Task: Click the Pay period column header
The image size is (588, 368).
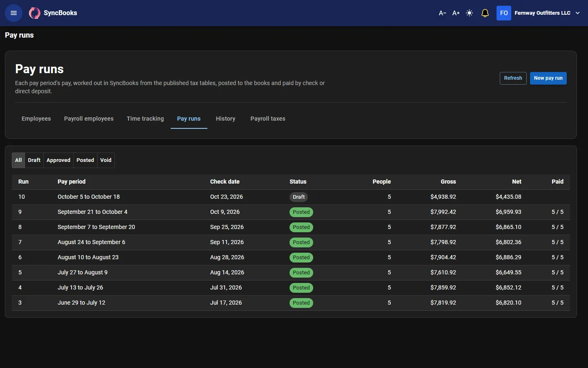Action: 71,182
